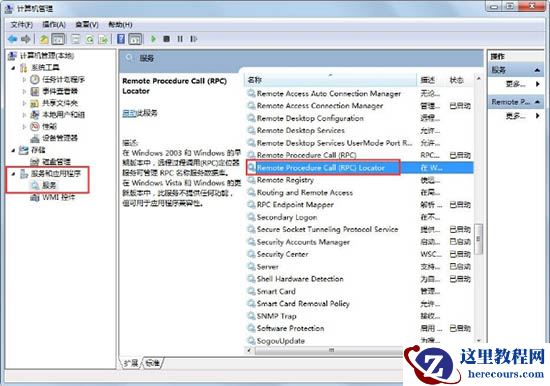The height and width of the screenshot is (386, 550).
Task: Click the Task Scheduler tree icon
Action: [x=34, y=79]
